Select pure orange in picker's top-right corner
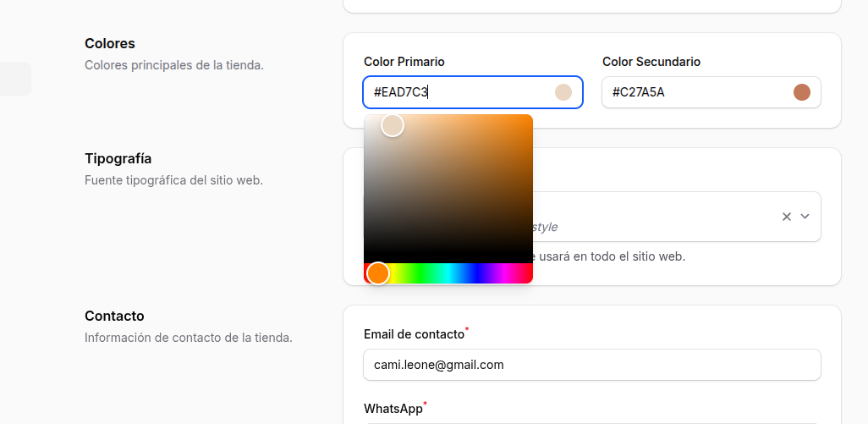Viewport: 868px width, 424px height. click(530, 118)
